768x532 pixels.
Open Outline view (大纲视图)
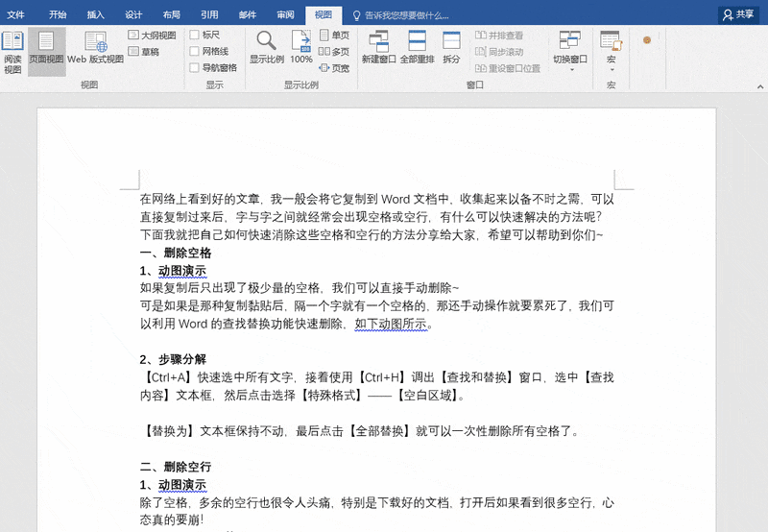(152, 36)
